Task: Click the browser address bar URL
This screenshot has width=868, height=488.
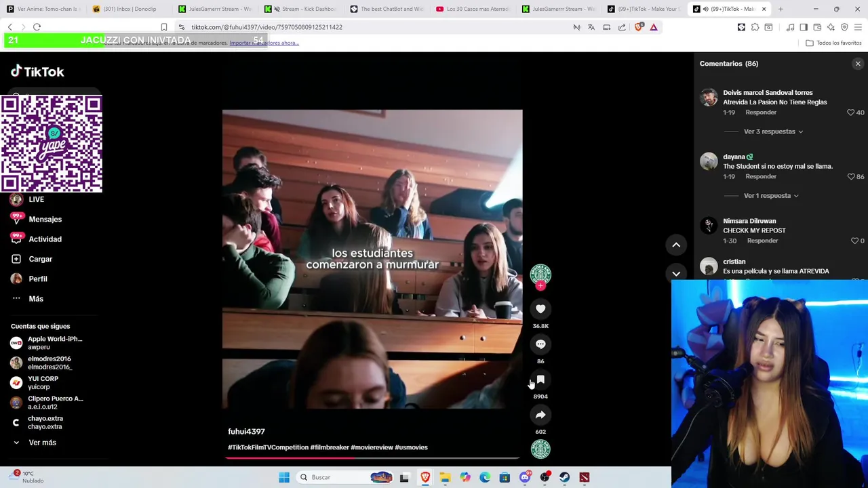Action: coord(267,27)
